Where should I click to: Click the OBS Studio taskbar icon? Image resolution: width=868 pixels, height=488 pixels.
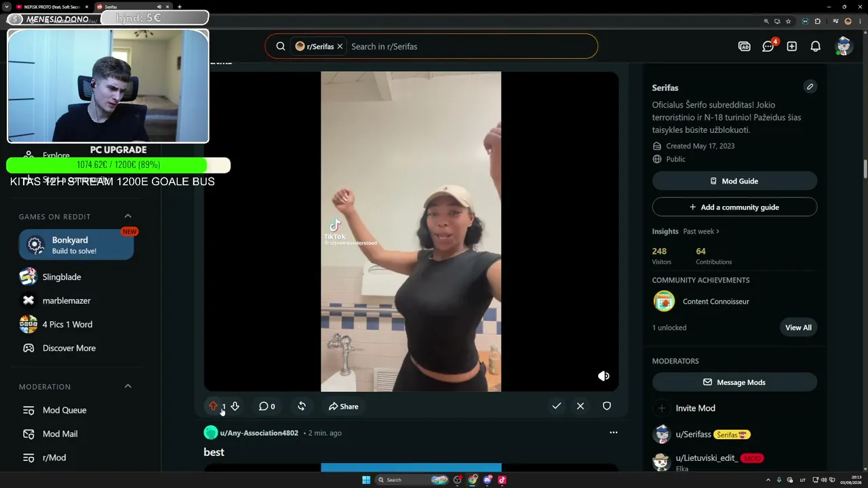[458, 480]
